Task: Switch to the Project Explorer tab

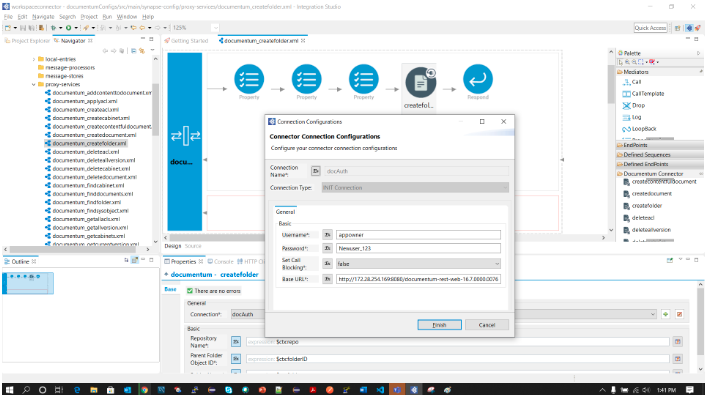Action: coord(27,41)
